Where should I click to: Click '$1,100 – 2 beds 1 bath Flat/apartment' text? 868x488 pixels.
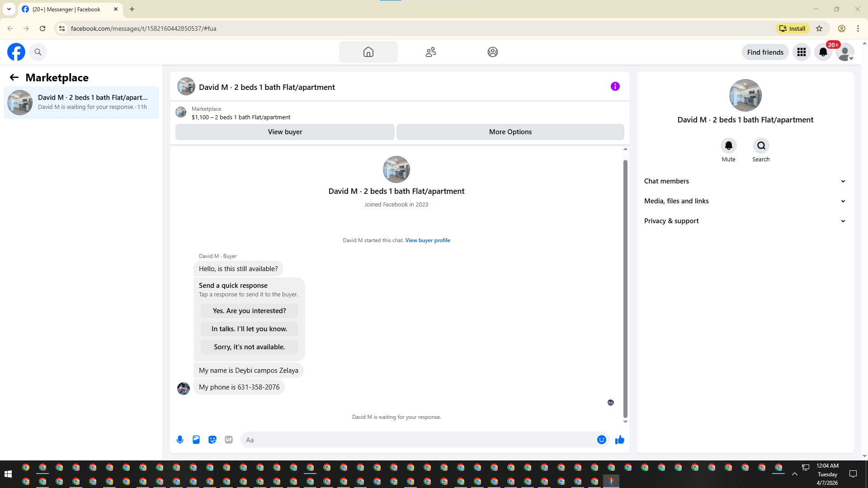coord(241,117)
